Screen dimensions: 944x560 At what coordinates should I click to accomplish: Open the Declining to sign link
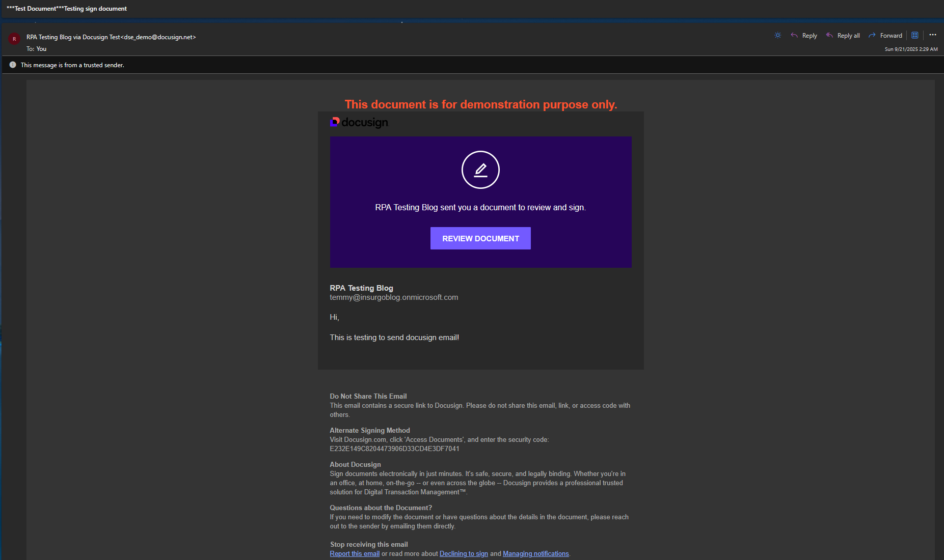pos(464,554)
